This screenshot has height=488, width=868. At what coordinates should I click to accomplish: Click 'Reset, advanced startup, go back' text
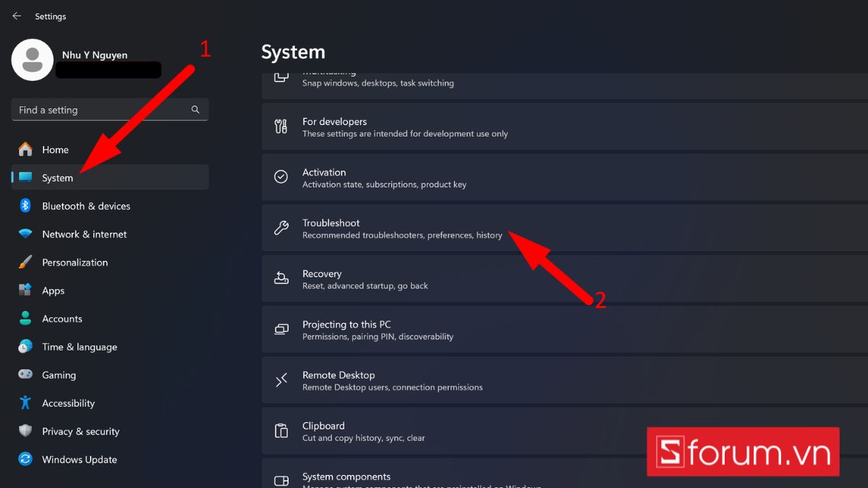[365, 286]
